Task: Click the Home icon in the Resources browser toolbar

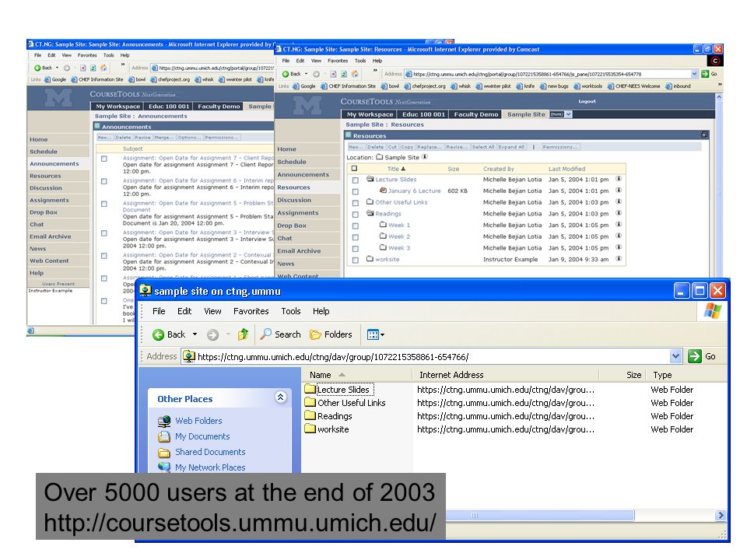Action: [355, 74]
